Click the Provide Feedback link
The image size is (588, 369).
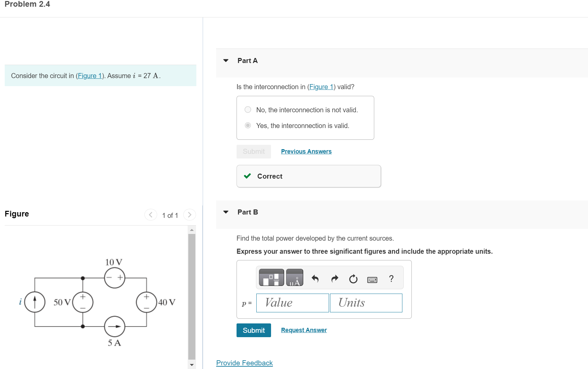coord(245,363)
